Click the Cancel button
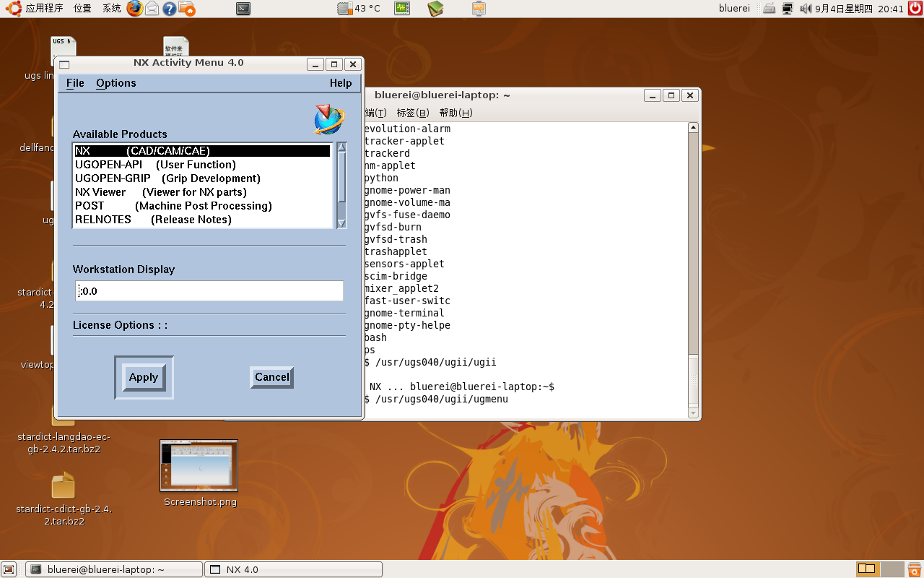This screenshot has width=924, height=578. (x=272, y=377)
